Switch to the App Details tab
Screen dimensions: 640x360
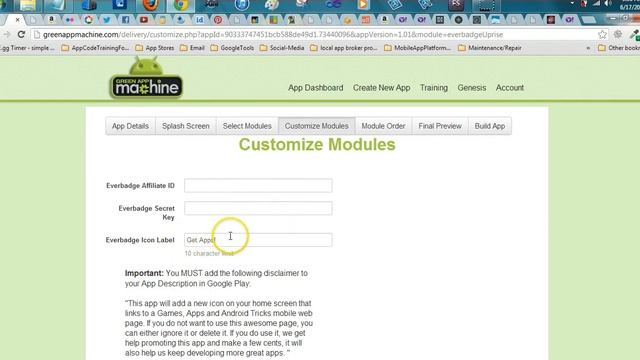[x=130, y=126]
